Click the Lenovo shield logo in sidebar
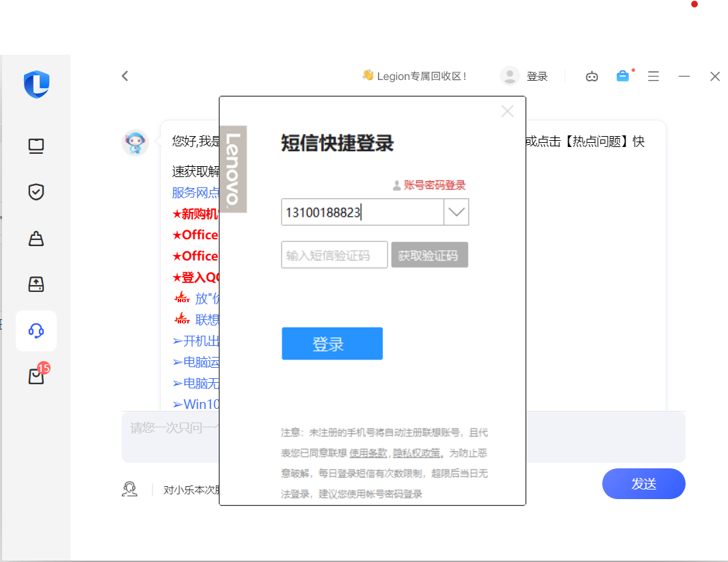This screenshot has width=728, height=562. [37, 84]
